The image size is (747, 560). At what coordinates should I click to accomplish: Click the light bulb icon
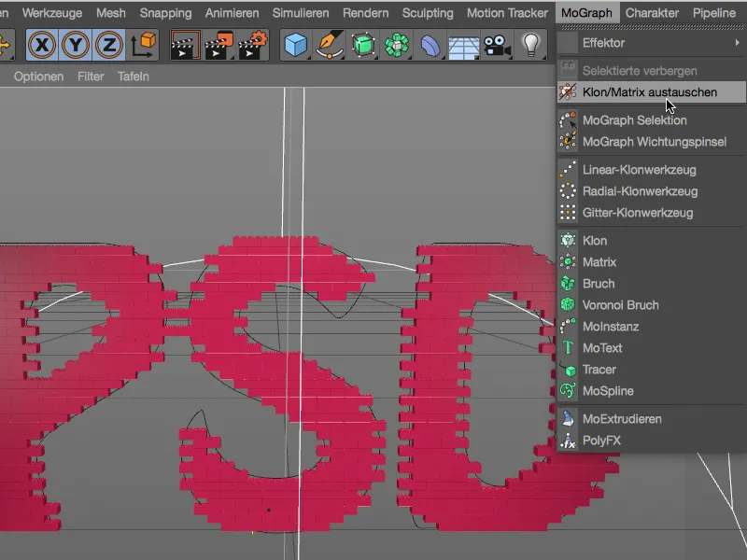pos(531,44)
